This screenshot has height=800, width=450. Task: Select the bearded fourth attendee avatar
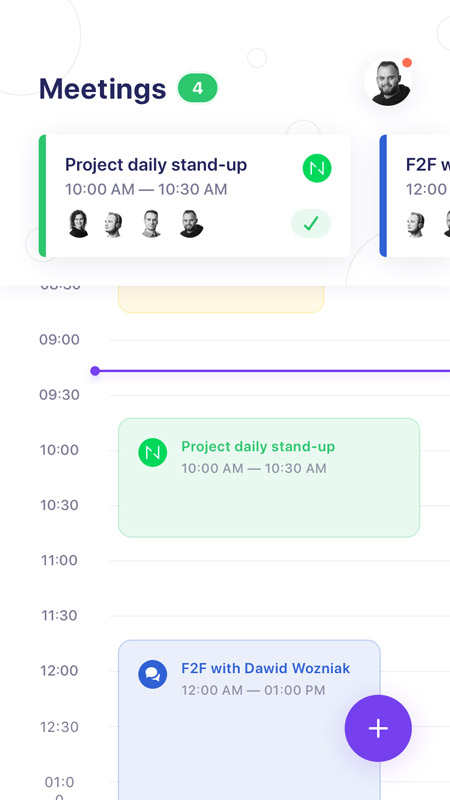pos(191,223)
